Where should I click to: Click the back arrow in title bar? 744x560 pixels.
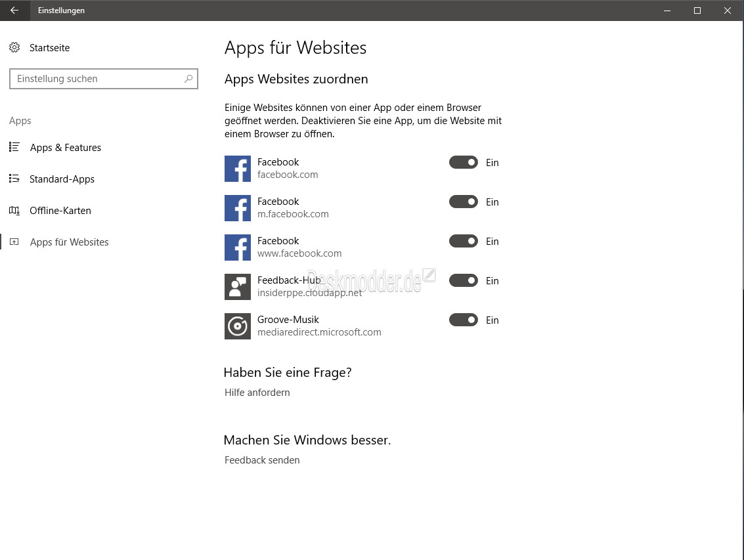coord(14,10)
